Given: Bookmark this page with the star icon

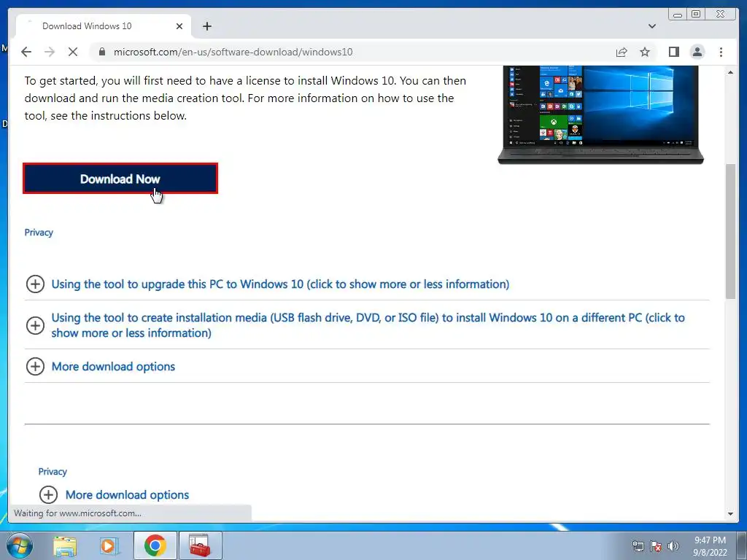Looking at the screenshot, I should pos(645,52).
